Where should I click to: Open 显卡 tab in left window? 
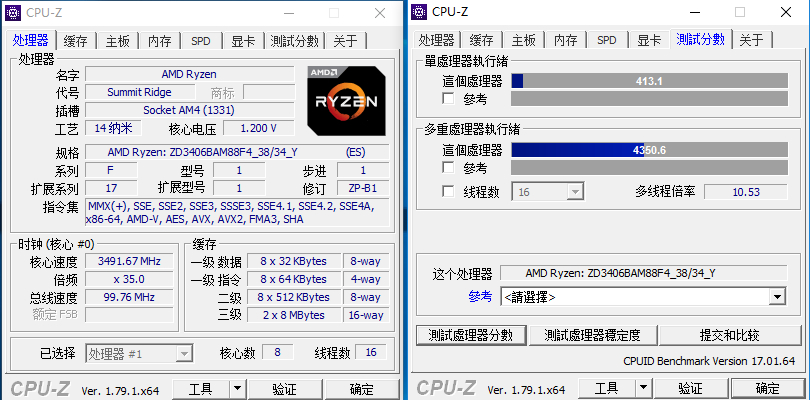point(243,41)
